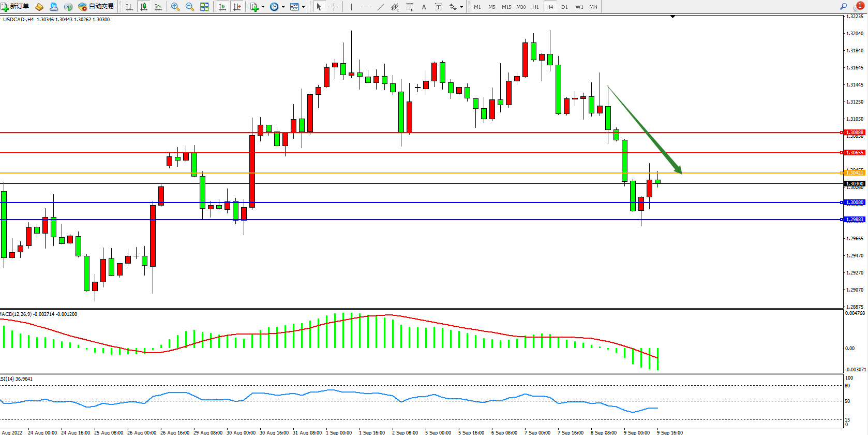The image size is (868, 435).
Task: Toggle the AutoTrading button
Action: [96, 6]
